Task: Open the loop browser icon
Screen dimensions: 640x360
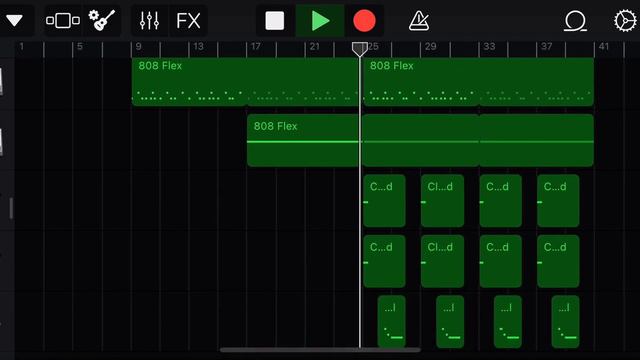Action: coord(575,21)
